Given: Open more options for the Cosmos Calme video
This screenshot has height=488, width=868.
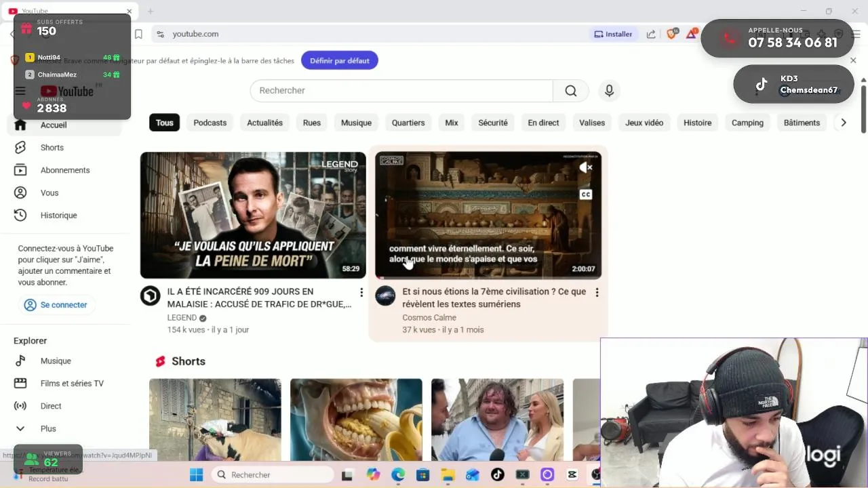Looking at the screenshot, I should 597,292.
